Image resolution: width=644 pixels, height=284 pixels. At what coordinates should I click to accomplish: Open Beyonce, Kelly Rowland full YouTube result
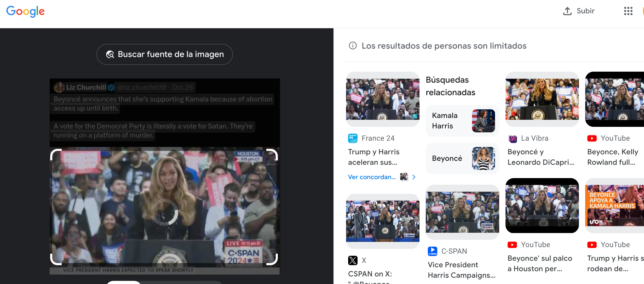[612, 157]
